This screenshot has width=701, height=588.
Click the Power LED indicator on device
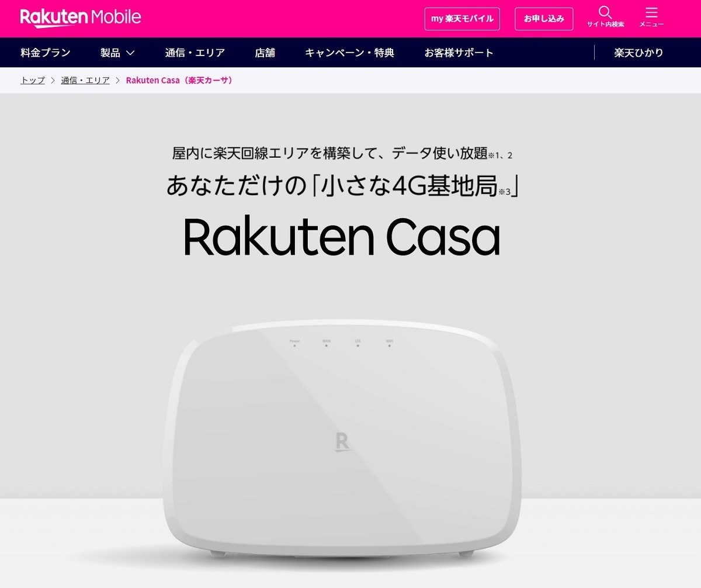295,345
